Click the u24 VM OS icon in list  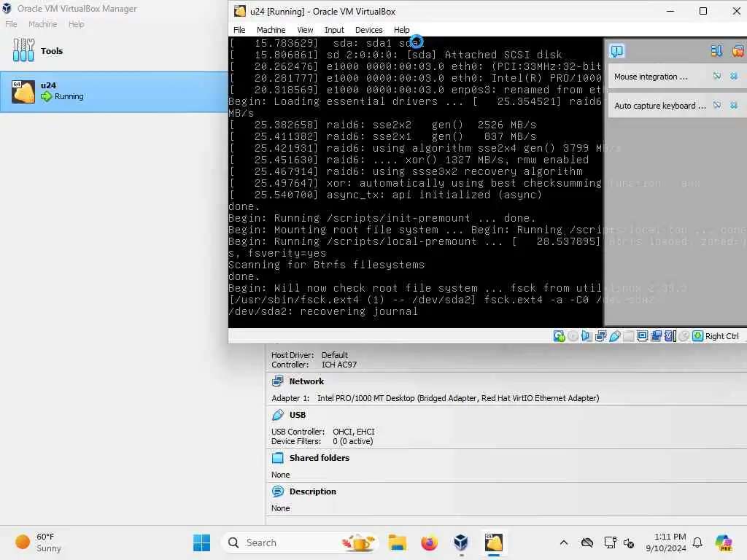click(x=23, y=91)
